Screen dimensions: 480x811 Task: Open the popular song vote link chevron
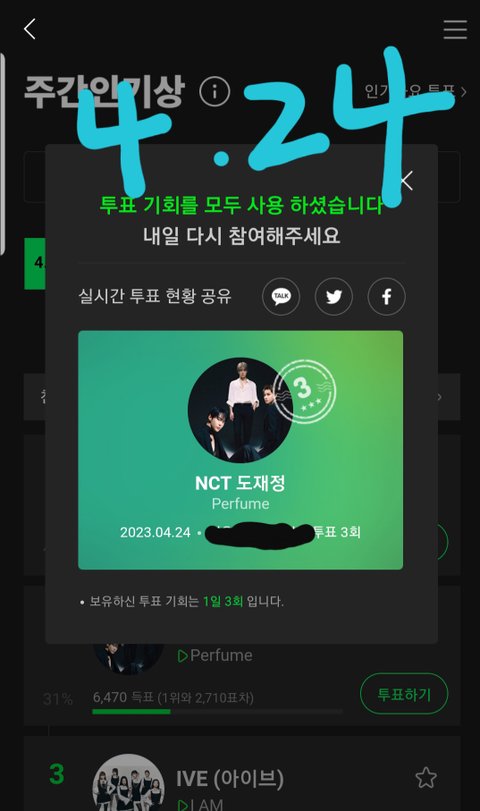pyautogui.click(x=463, y=92)
